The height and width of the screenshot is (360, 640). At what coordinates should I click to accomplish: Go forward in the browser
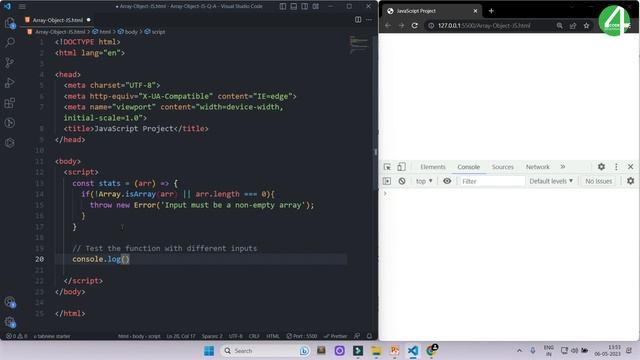[401, 25]
